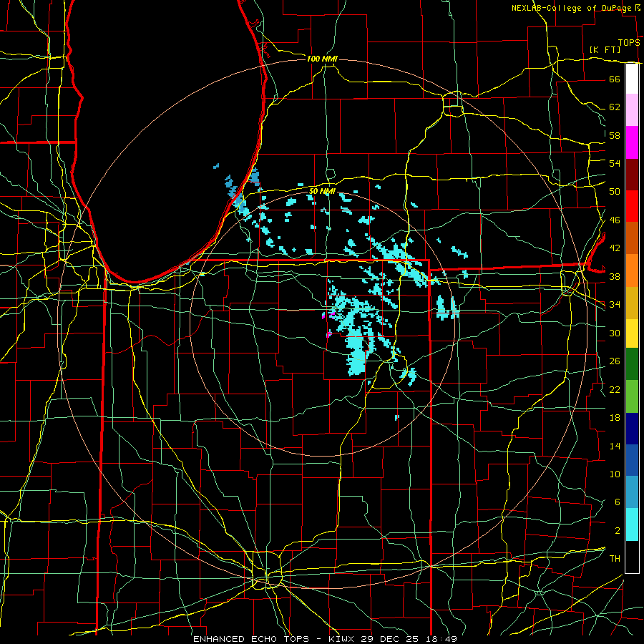Click the legend value 18
This screenshot has width=644, height=644.
[x=615, y=418]
